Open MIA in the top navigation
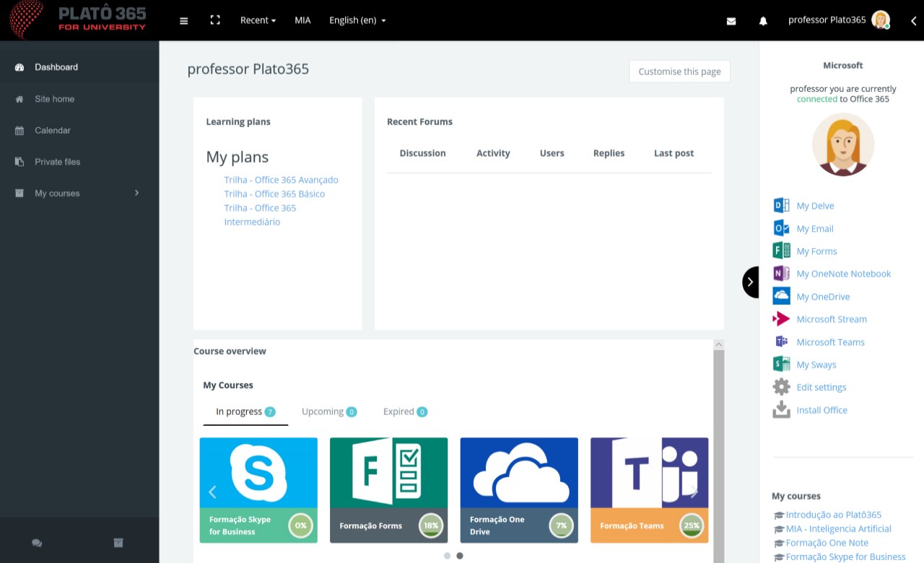The width and height of the screenshot is (924, 563). tap(302, 20)
